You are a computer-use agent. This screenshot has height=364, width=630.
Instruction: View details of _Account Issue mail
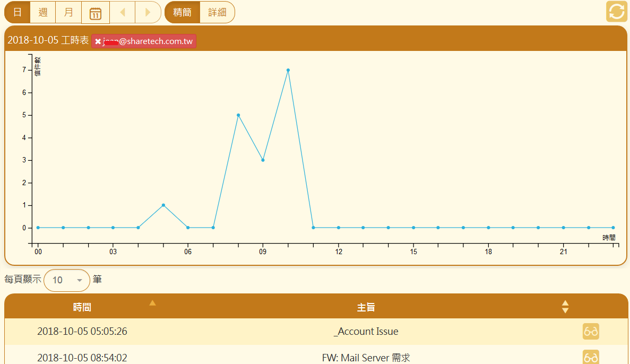click(x=591, y=332)
